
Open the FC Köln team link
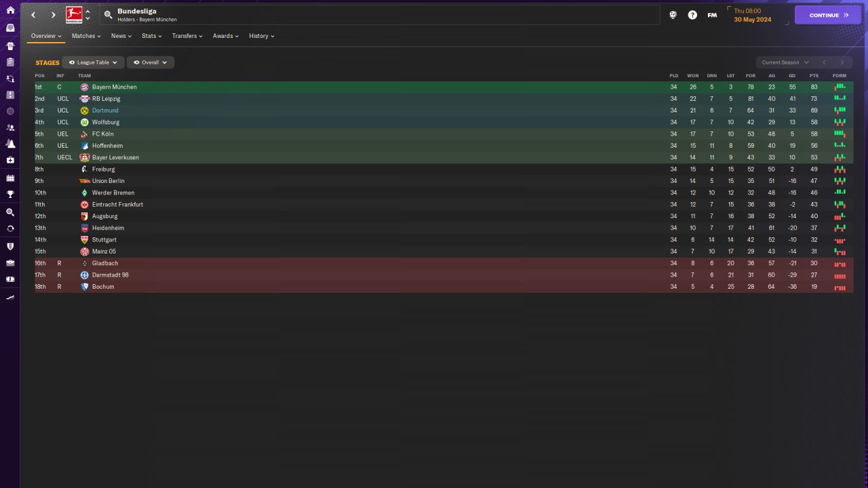point(103,134)
